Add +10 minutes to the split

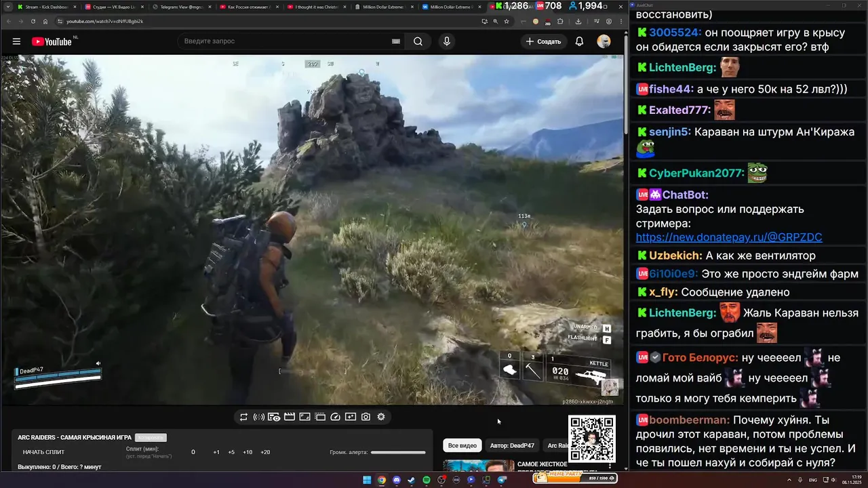(248, 452)
